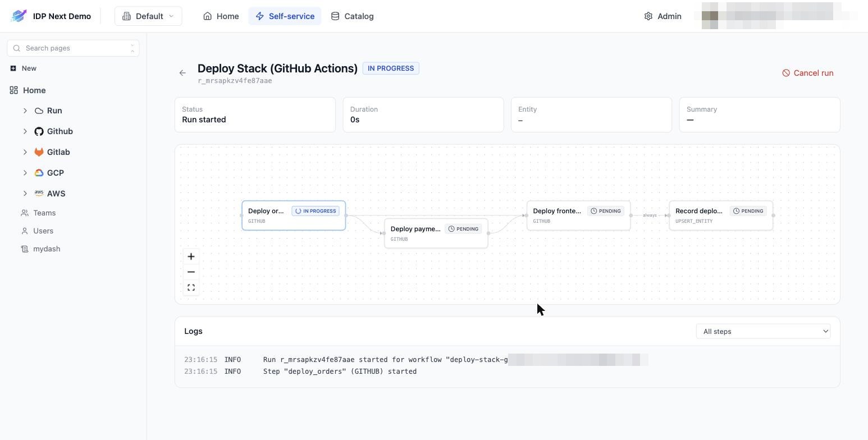Click the IDP Next Demo logo
The width and height of the screenshot is (868, 440).
coord(19,16)
